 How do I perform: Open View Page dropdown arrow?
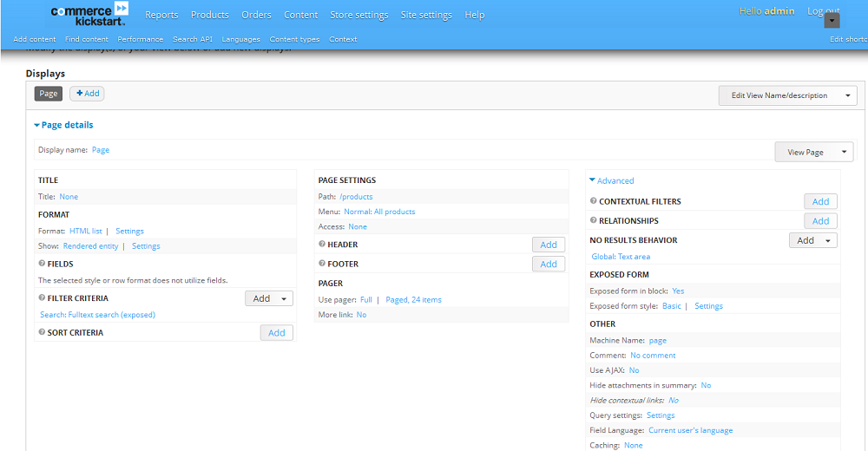(844, 152)
